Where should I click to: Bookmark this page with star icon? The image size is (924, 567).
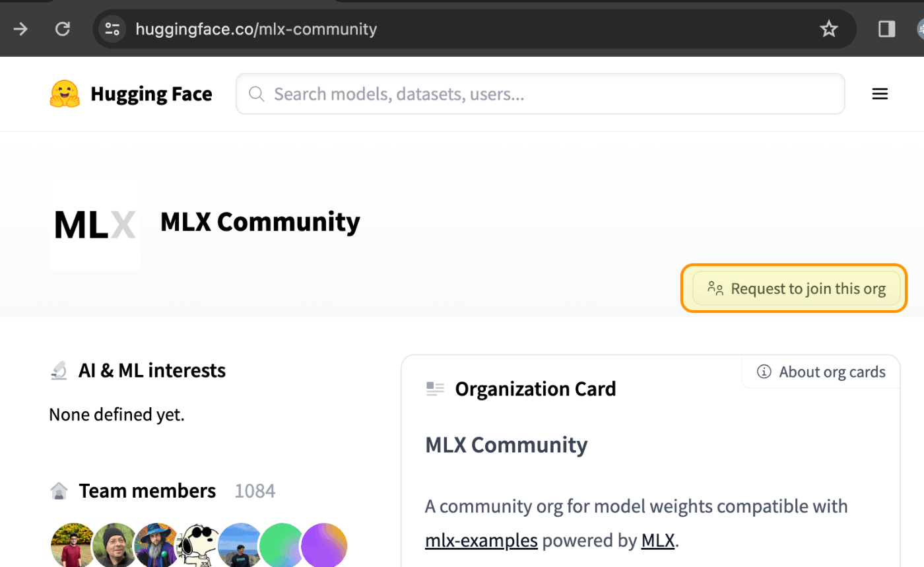pos(828,29)
